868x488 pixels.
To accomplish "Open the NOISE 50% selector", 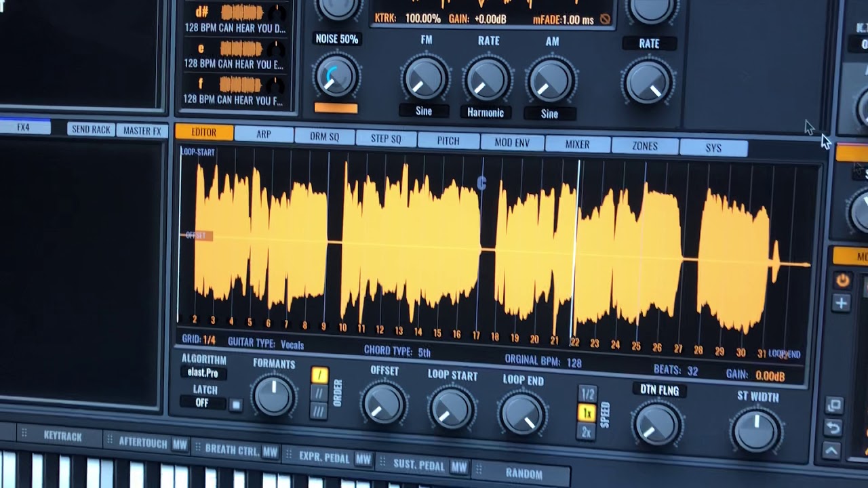I will pos(336,39).
